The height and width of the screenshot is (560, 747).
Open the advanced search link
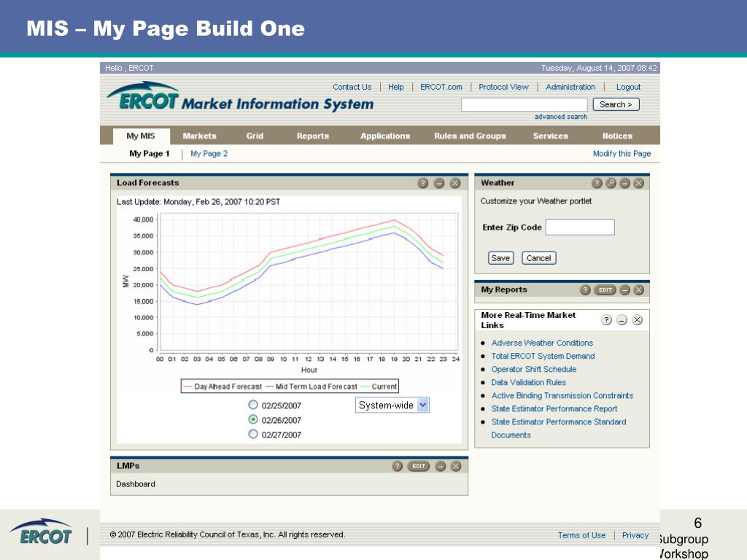tap(561, 117)
